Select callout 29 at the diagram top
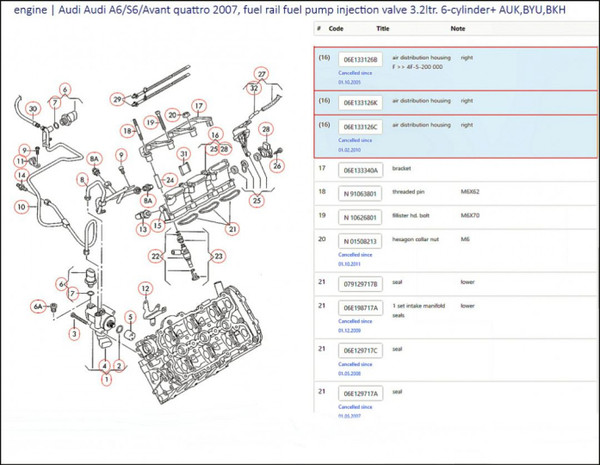Screen dimensions: 600x465 click(117, 97)
